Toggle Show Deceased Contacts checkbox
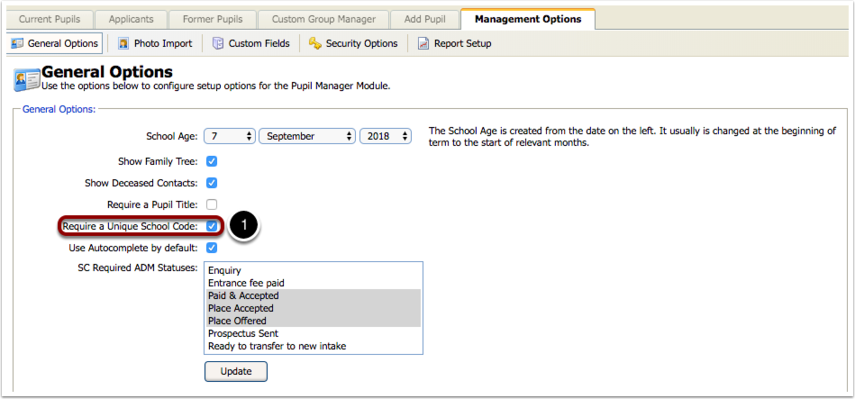Image resolution: width=855 pixels, height=399 pixels. 212,183
